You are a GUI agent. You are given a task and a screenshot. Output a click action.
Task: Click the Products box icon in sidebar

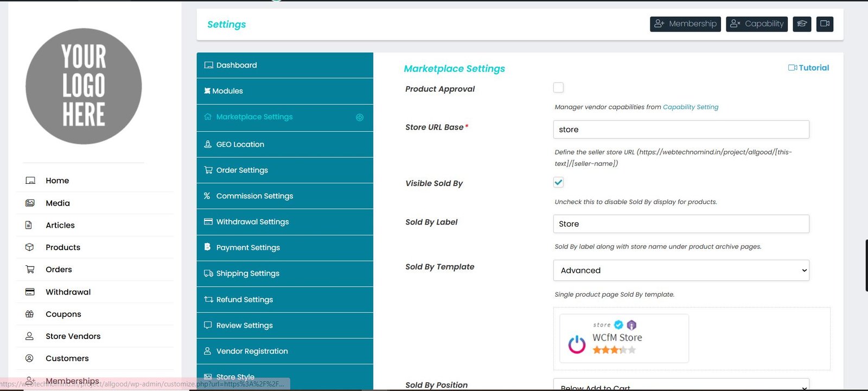(30, 247)
